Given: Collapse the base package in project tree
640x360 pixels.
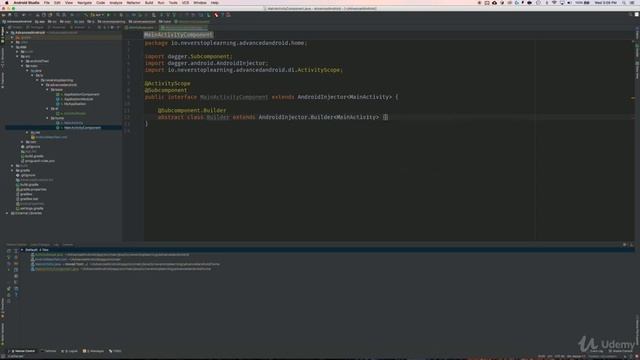Looking at the screenshot, I should click(x=47, y=89).
